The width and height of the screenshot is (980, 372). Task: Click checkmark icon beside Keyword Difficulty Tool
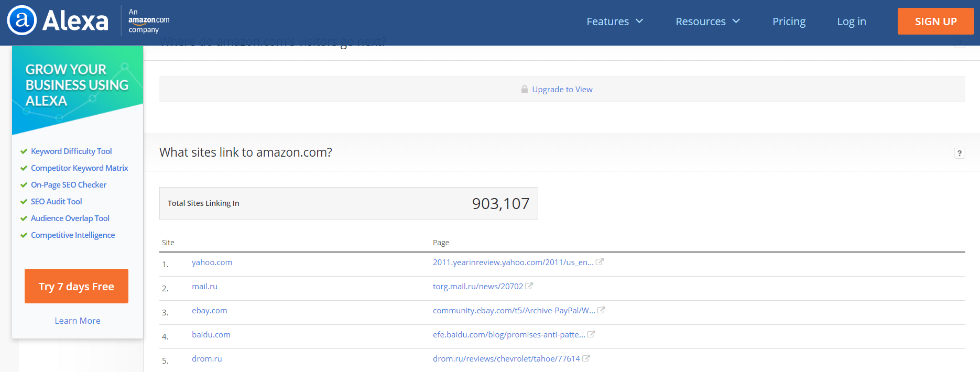click(x=24, y=151)
